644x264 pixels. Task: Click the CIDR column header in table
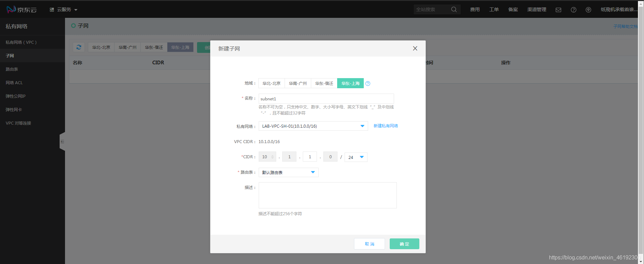tap(158, 63)
